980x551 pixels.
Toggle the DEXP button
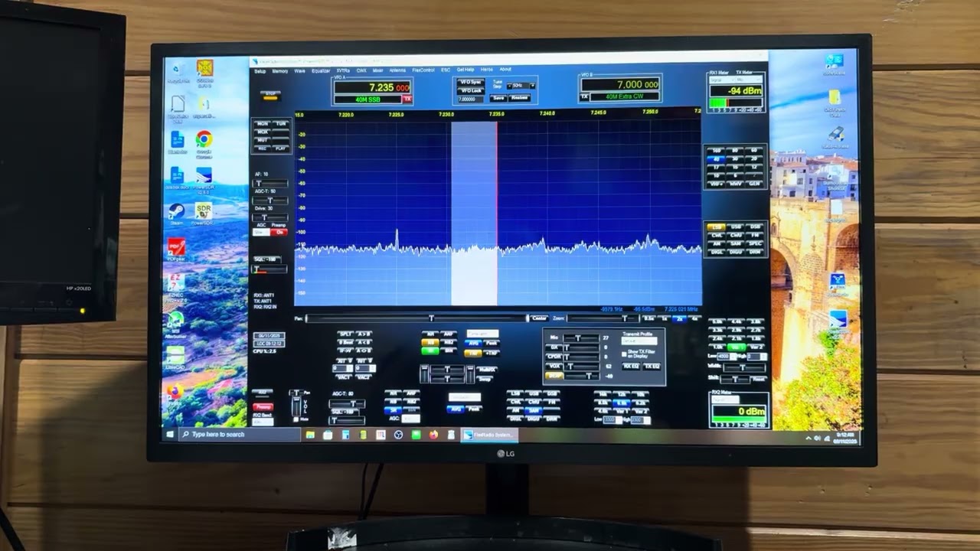coord(554,376)
